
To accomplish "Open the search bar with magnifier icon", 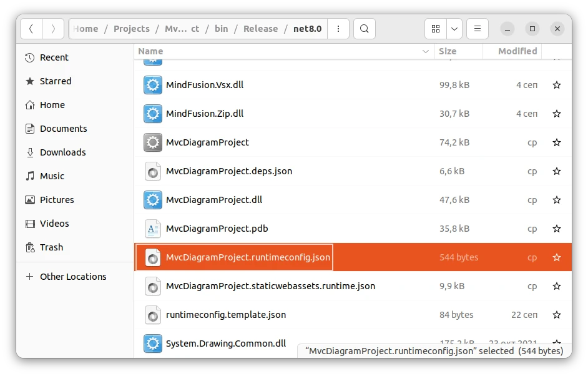I will [x=365, y=29].
